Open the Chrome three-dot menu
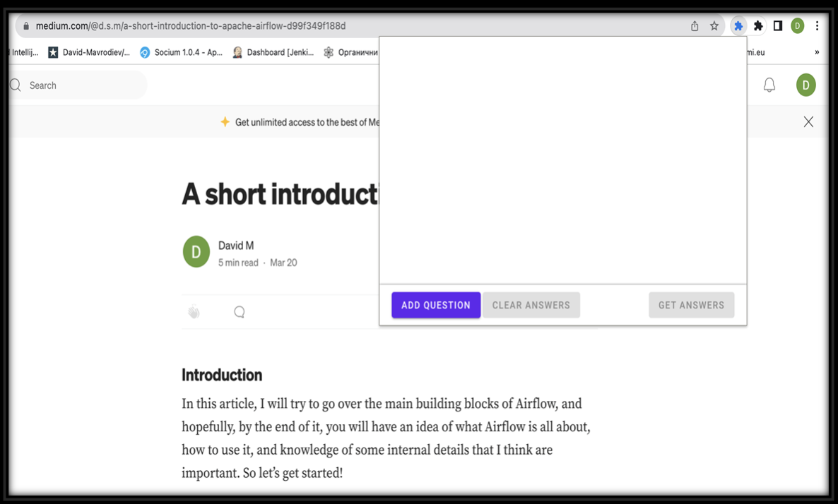 (817, 25)
